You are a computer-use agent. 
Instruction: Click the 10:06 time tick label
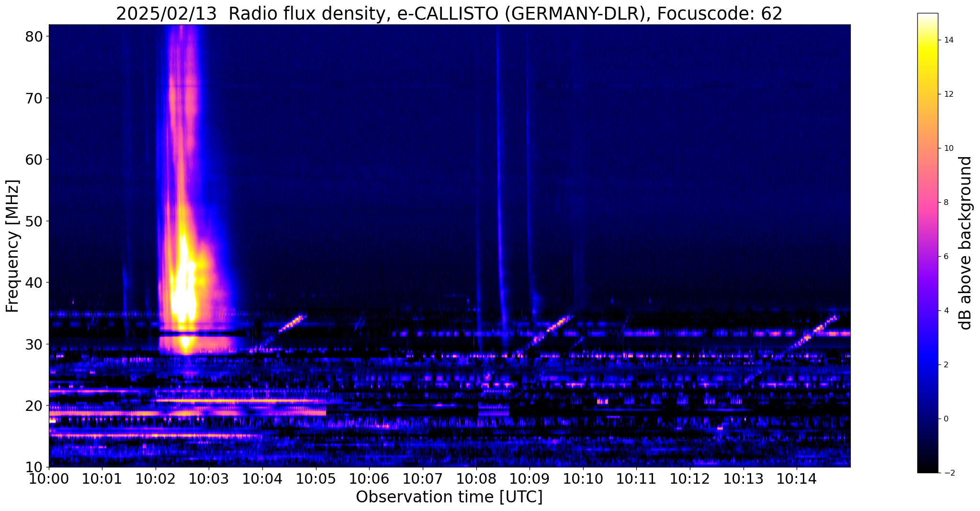coord(369,479)
